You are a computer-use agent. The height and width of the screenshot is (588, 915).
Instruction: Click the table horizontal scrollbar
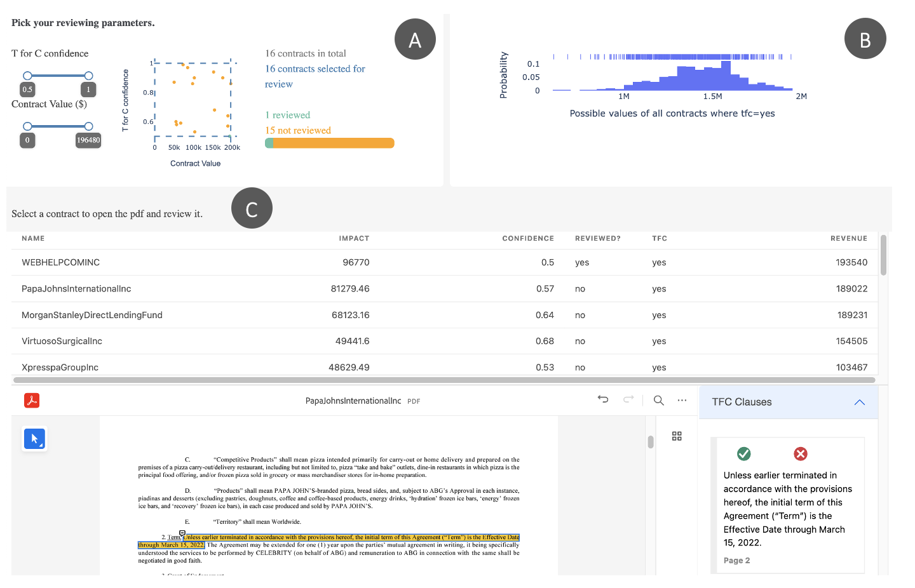[444, 380]
